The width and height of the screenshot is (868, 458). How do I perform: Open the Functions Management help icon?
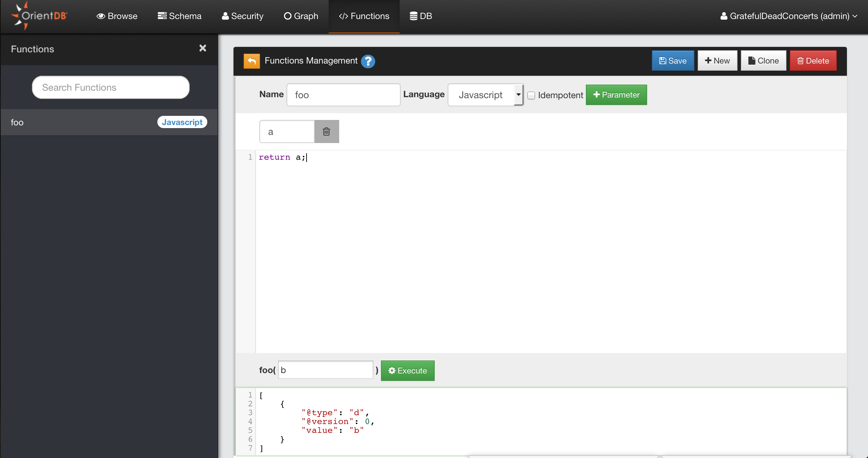click(x=368, y=61)
